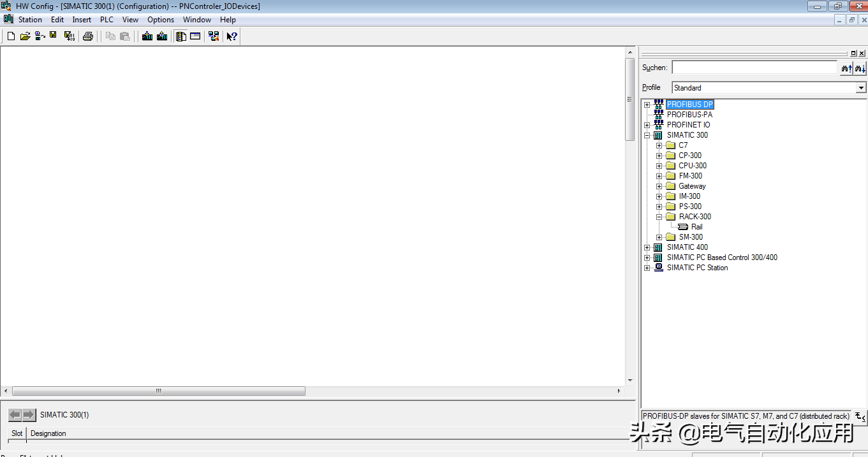Click the SIMATIC PC Station icon

coord(659,268)
